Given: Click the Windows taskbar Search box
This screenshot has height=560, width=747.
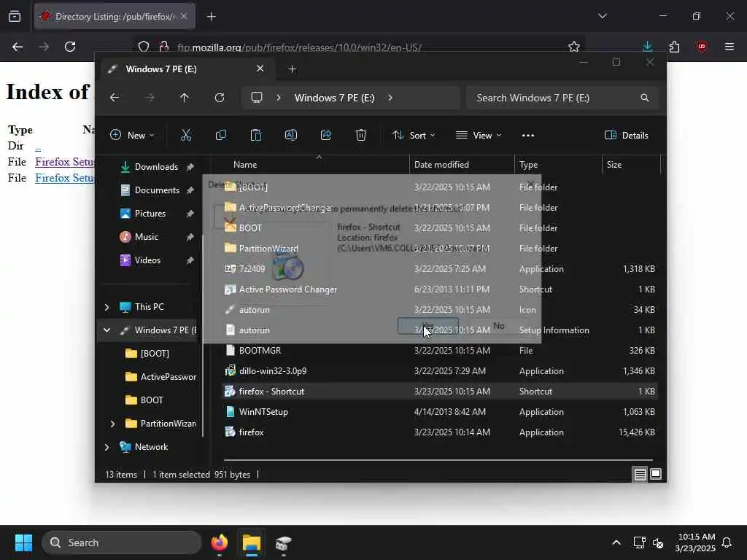Looking at the screenshot, I should click(122, 542).
